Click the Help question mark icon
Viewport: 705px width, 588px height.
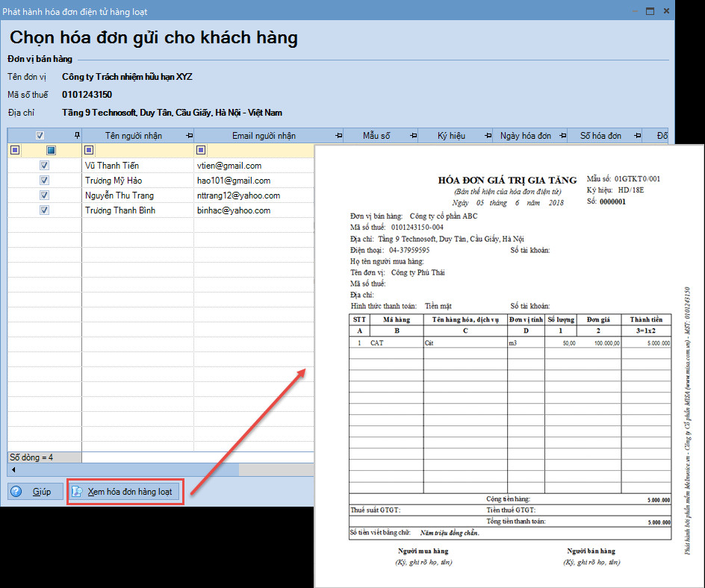(16, 491)
